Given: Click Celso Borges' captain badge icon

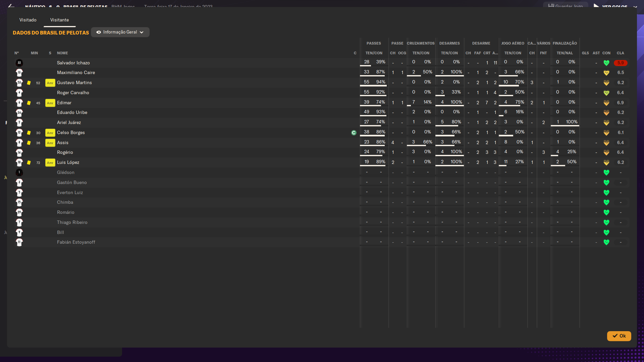Looking at the screenshot, I should [354, 133].
